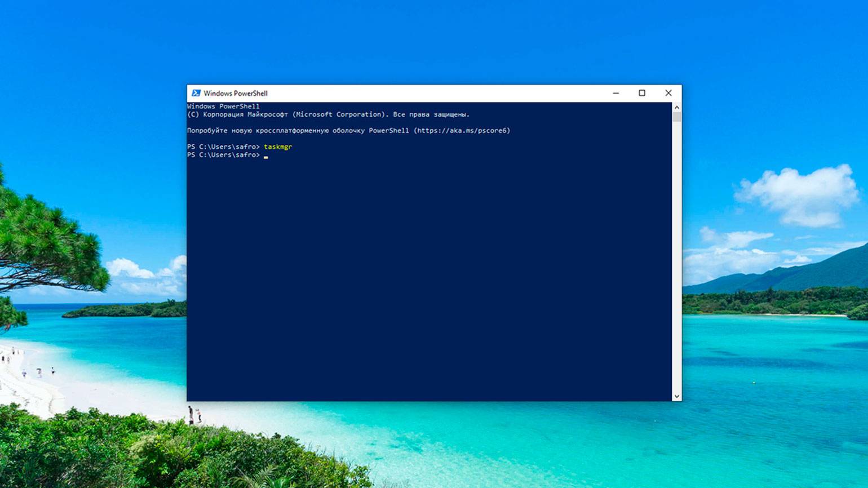
Task: Maximize the Windows PowerShell window
Action: [x=641, y=93]
